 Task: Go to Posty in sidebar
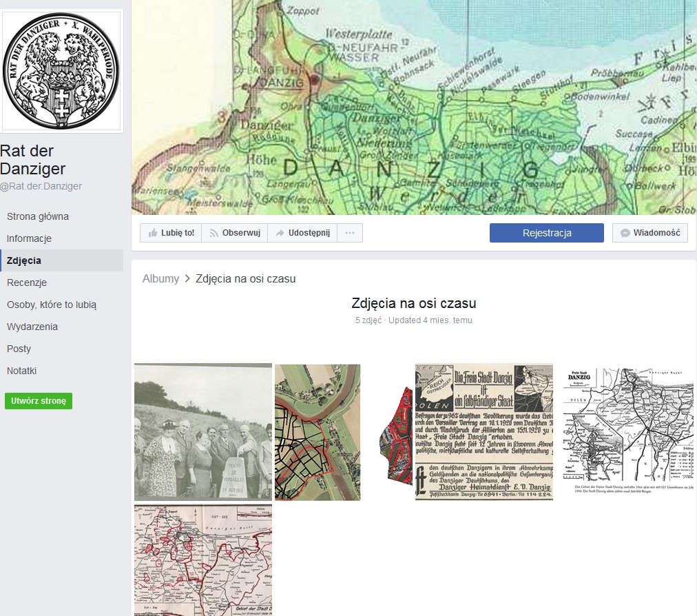(x=19, y=349)
